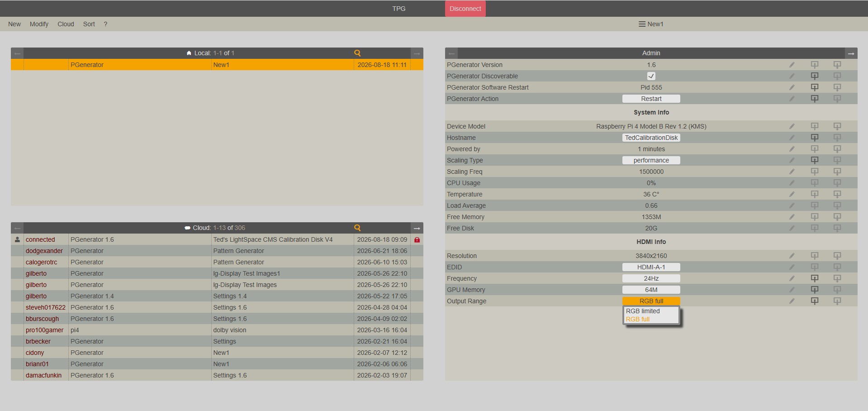Click the right arrow in the Admin header
868x411 pixels.
851,53
